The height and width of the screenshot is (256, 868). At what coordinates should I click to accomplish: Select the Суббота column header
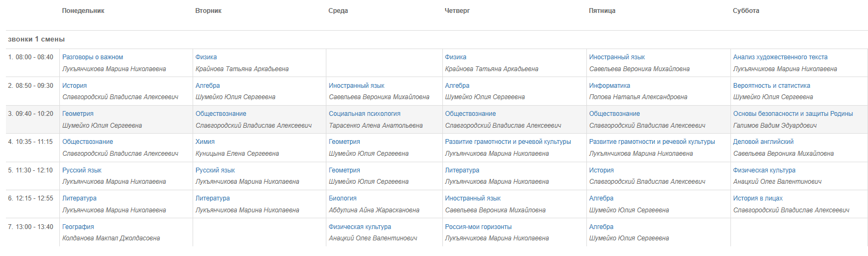pos(746,11)
